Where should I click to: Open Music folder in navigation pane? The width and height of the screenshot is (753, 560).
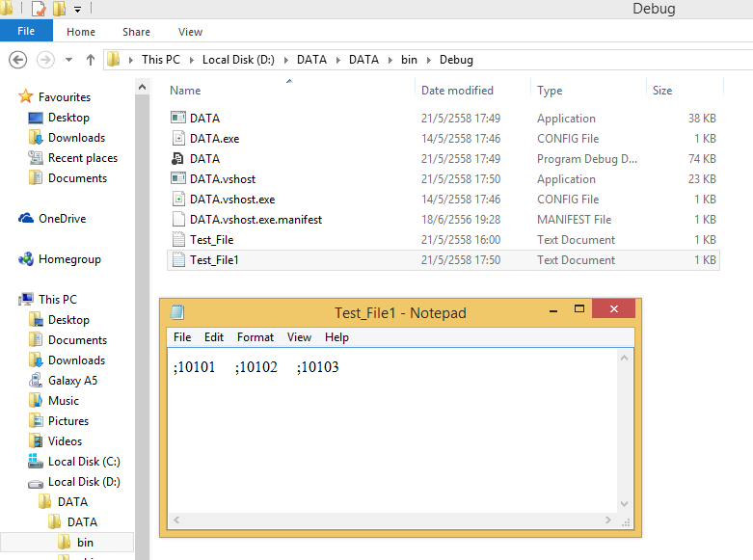pyautogui.click(x=64, y=401)
